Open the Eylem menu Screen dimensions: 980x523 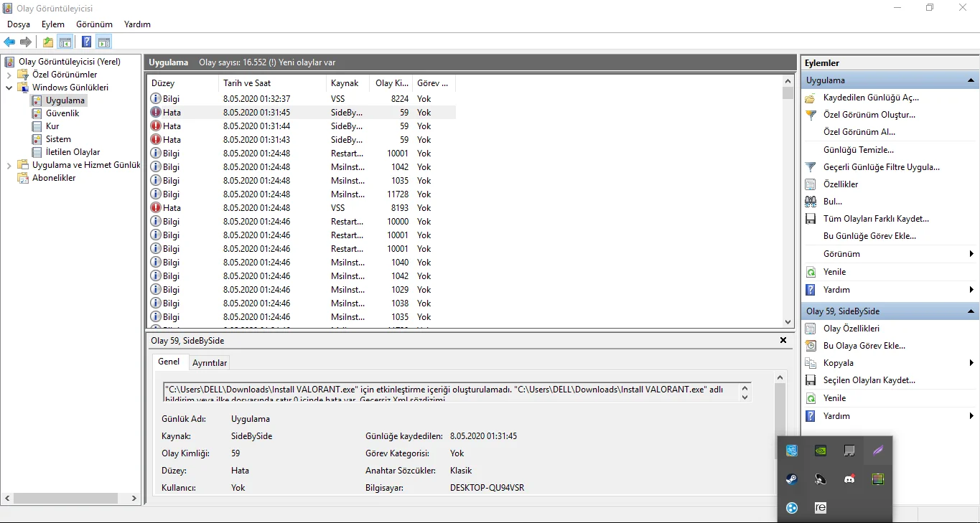(53, 24)
